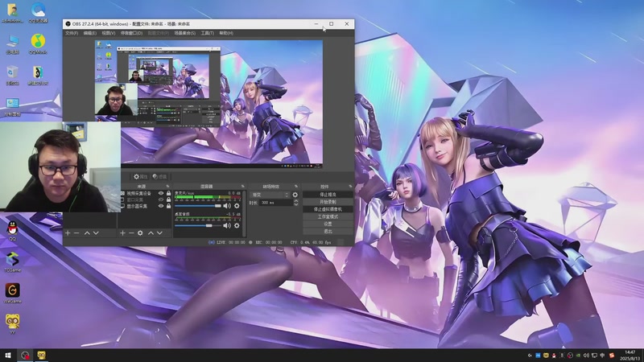
Task: Pop out the 转场特效 dock panel
Action: tap(296, 187)
